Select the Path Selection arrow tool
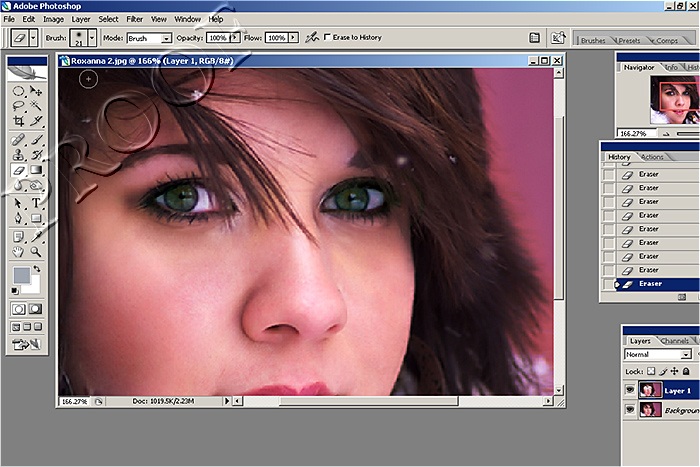This screenshot has height=467, width=700. (x=18, y=204)
